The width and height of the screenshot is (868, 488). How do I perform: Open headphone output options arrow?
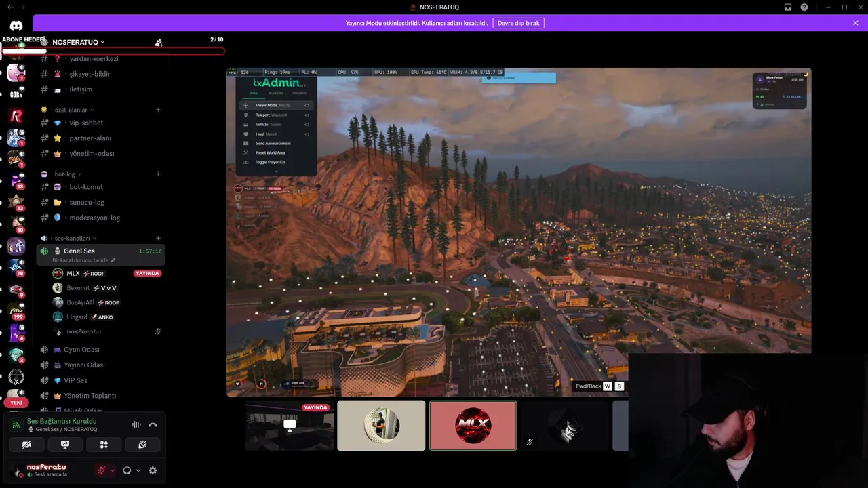(138, 470)
